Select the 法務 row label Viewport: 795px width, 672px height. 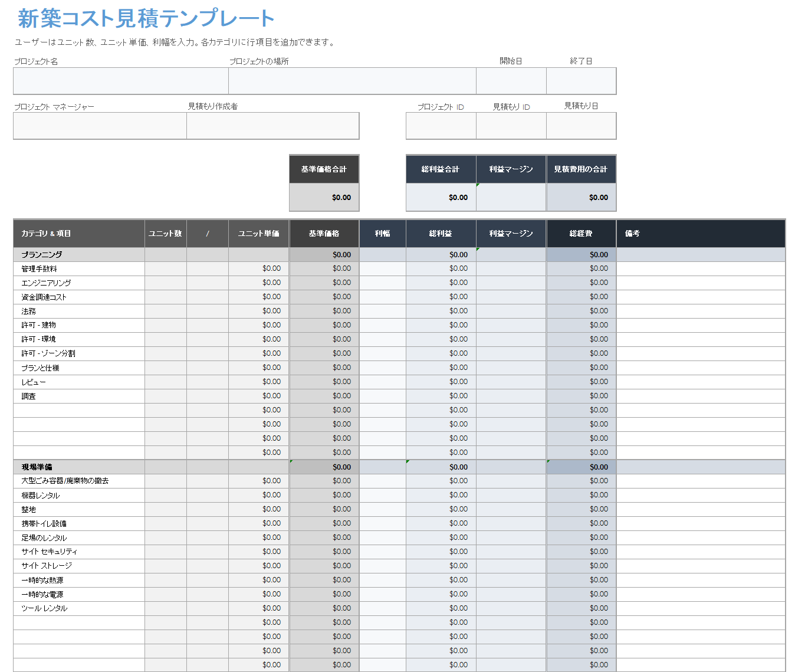[x=29, y=312]
